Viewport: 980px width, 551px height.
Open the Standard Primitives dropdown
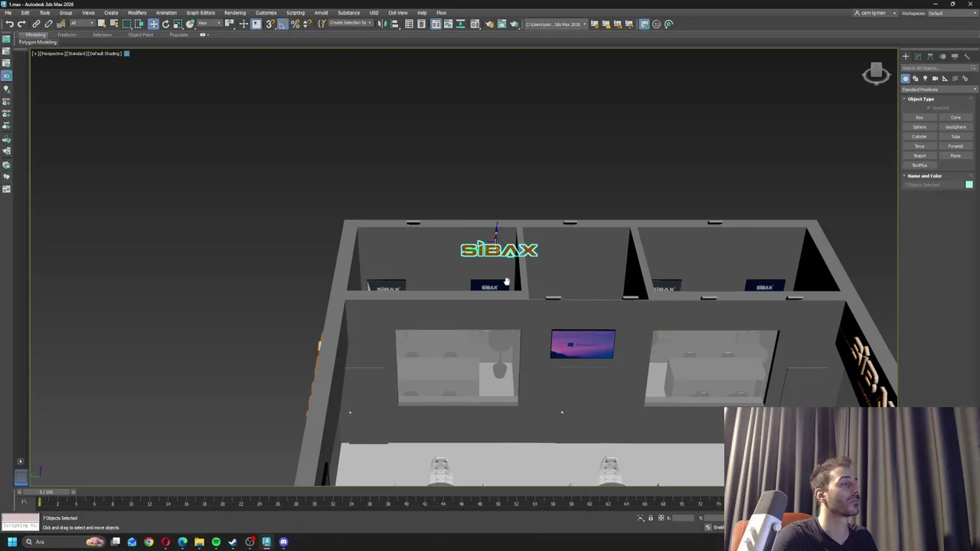[939, 90]
